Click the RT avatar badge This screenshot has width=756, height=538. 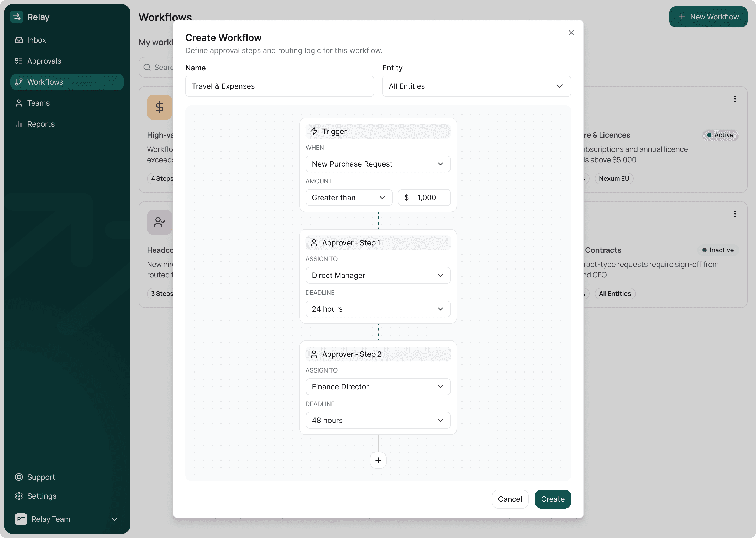pyautogui.click(x=21, y=519)
